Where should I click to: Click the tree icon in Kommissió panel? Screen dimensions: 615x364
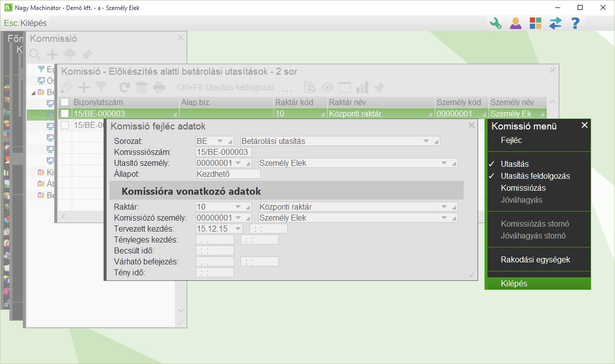pos(70,54)
